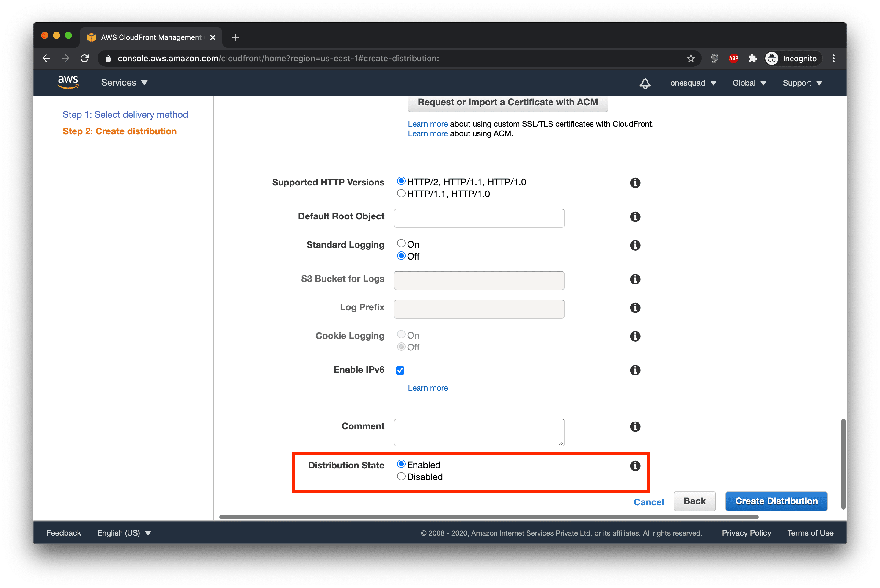This screenshot has height=588, width=880.
Task: Click inside the Comment text area
Action: 478,432
